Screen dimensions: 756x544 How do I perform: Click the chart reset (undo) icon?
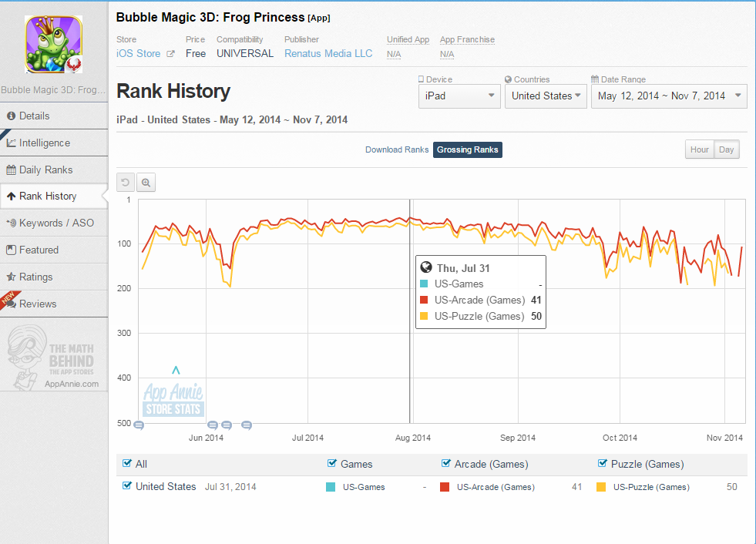pyautogui.click(x=126, y=183)
